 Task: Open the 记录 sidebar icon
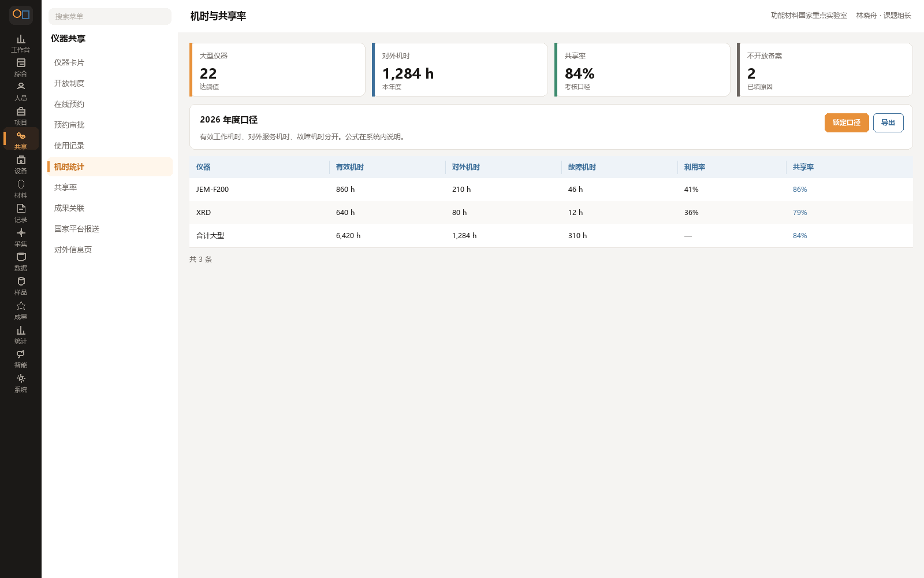point(21,213)
